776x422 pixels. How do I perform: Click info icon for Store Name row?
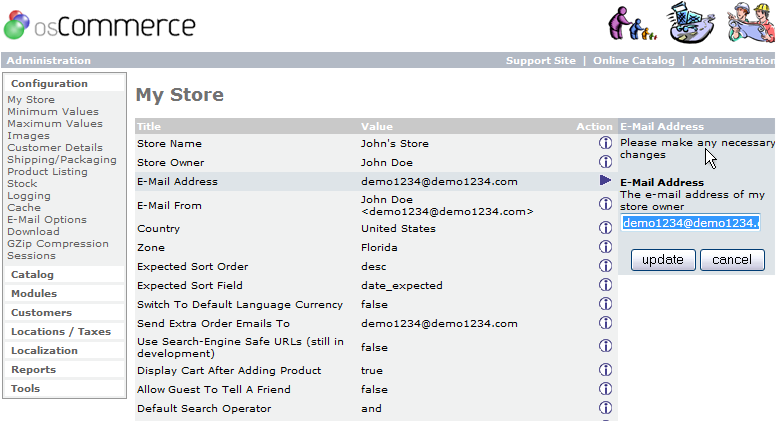605,143
